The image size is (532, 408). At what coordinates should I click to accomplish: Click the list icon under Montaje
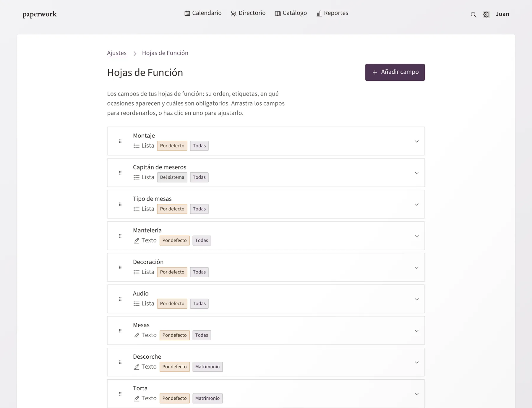point(136,146)
